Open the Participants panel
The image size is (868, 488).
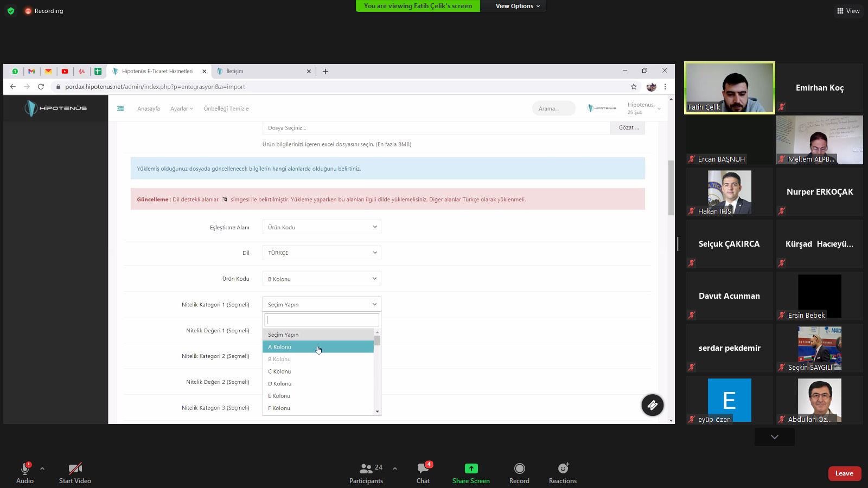366,469
